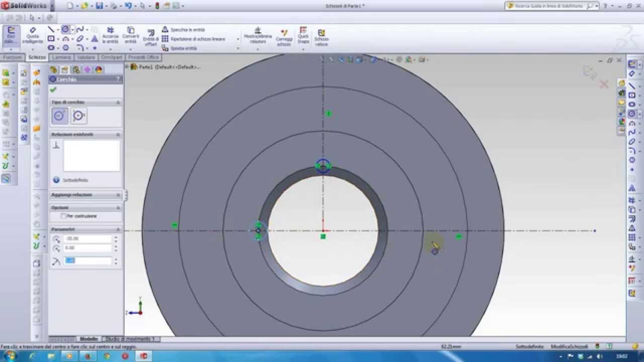Viewport: 644px width, 362px height.
Task: Click the X center coordinate field (-35.00)
Action: click(88, 239)
